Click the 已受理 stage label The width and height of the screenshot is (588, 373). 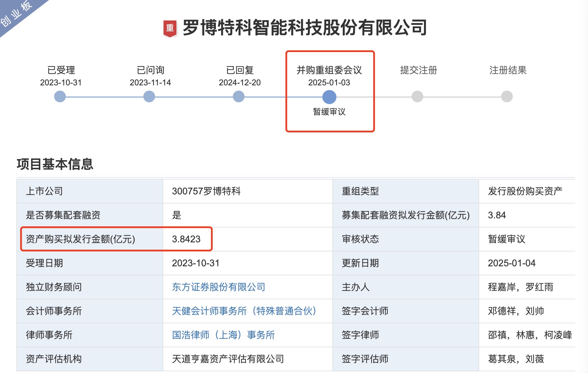tap(61, 70)
